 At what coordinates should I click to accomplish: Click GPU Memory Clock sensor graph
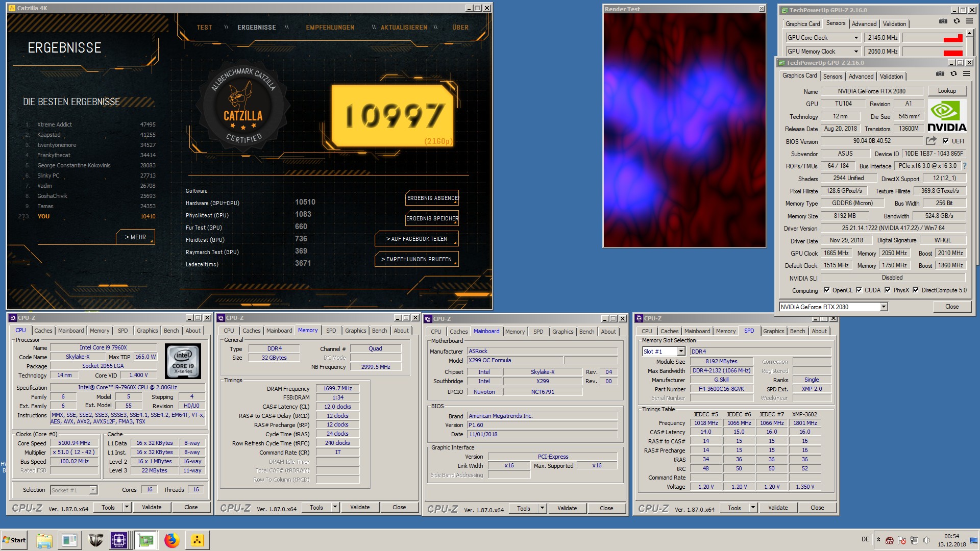(x=933, y=52)
